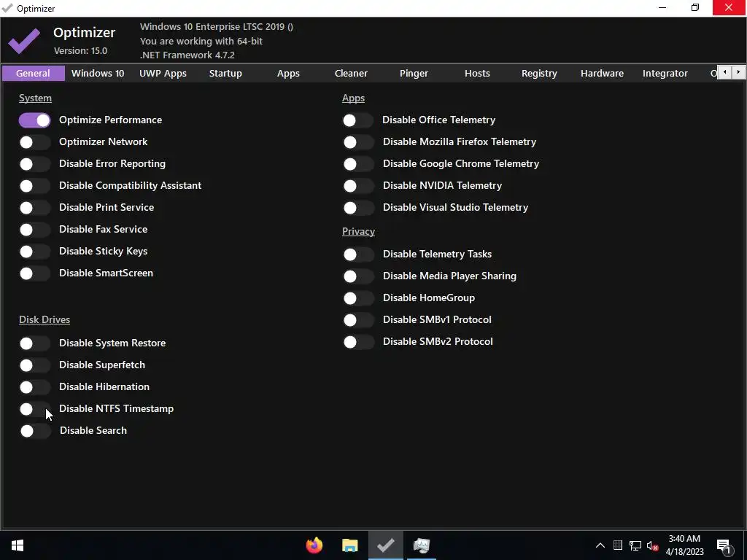
Task: Enable the Optimizer Network toggle
Action: click(x=35, y=142)
